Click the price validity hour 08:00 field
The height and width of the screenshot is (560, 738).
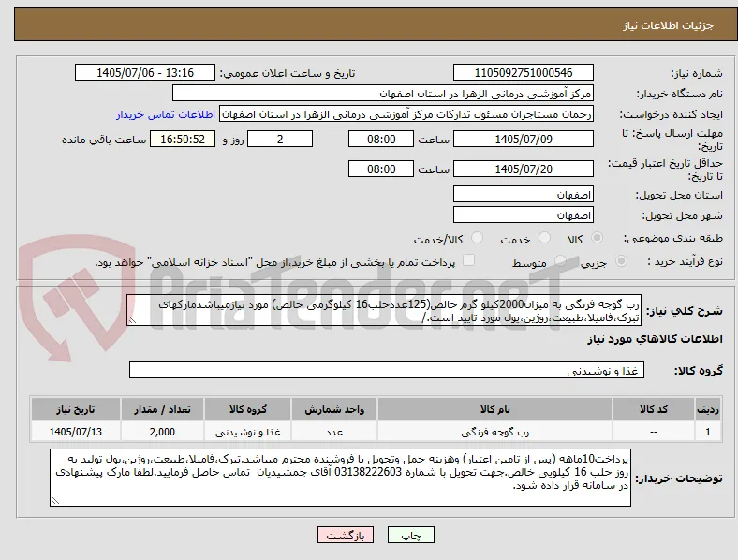(381, 169)
